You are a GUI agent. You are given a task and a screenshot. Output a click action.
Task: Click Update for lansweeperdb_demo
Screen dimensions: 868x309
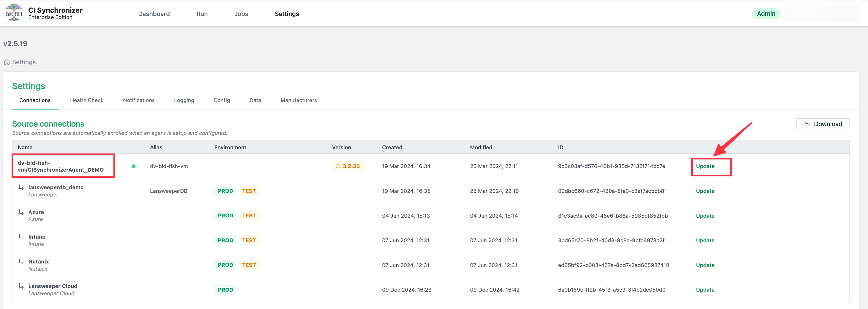click(x=705, y=191)
